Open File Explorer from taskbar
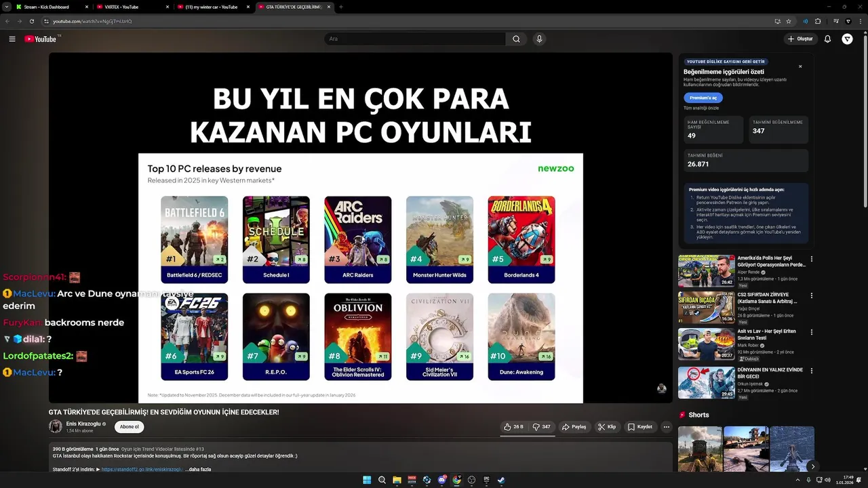The image size is (868, 488). point(397,480)
